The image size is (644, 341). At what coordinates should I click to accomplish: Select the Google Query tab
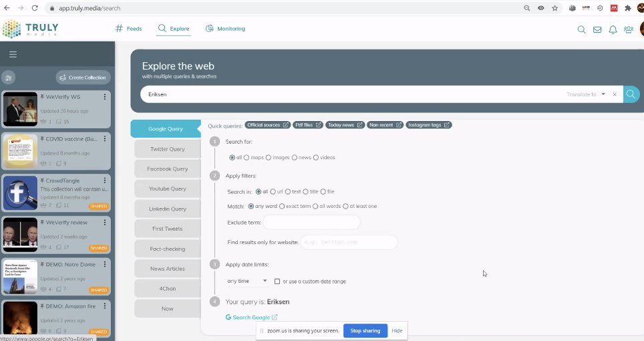pyautogui.click(x=166, y=129)
